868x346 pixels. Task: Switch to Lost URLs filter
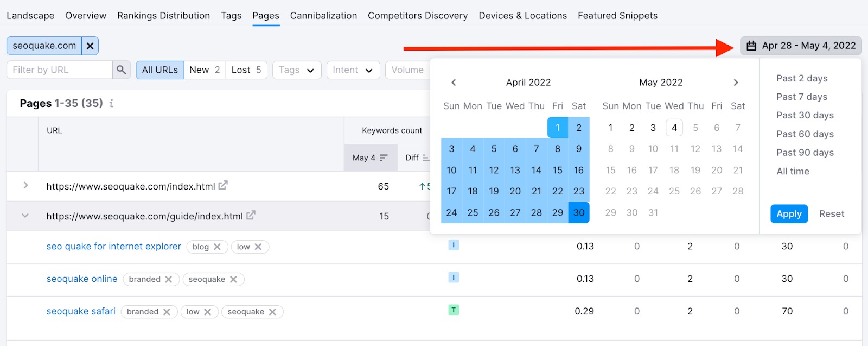coord(246,70)
